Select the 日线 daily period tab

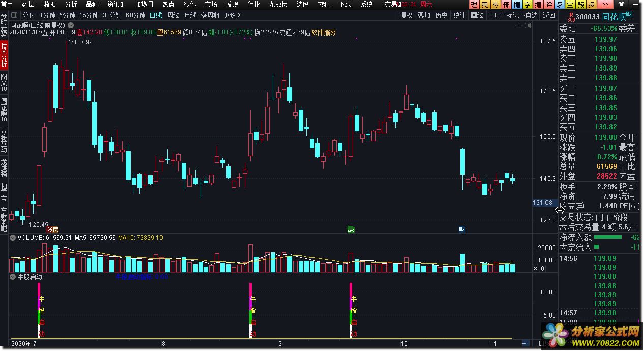pos(156,15)
